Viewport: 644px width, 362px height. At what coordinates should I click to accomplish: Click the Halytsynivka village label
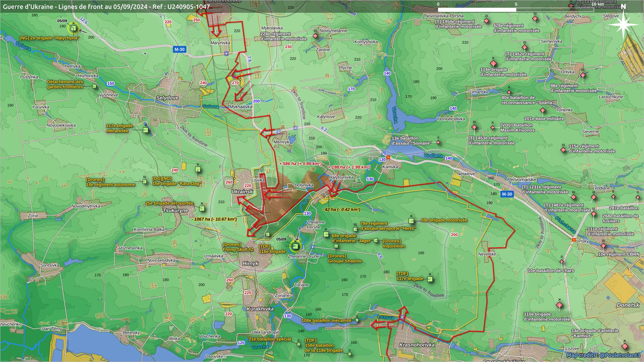tap(341, 177)
